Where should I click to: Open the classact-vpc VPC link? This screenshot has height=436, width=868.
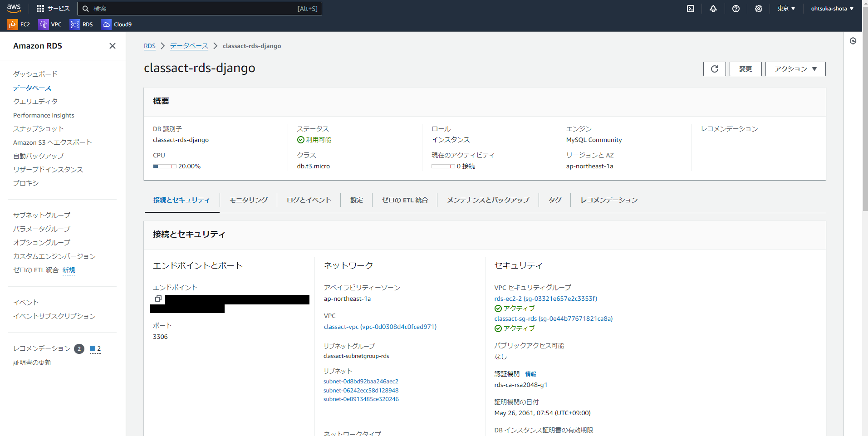[x=380, y=327]
